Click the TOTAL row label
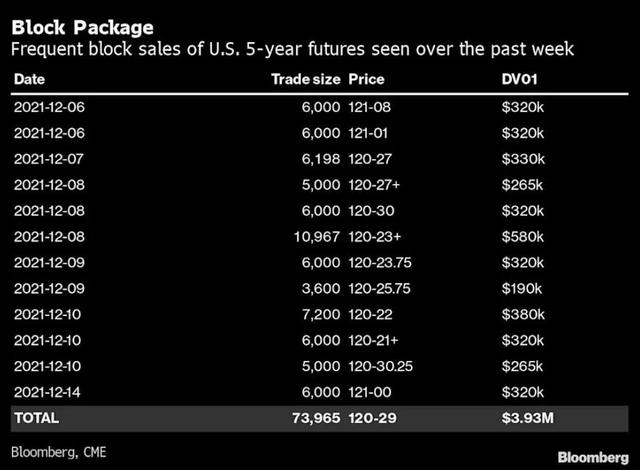The width and height of the screenshot is (640, 470). [36, 418]
